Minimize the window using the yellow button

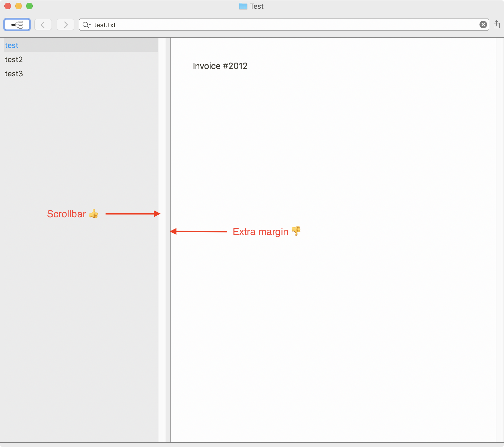coord(19,6)
